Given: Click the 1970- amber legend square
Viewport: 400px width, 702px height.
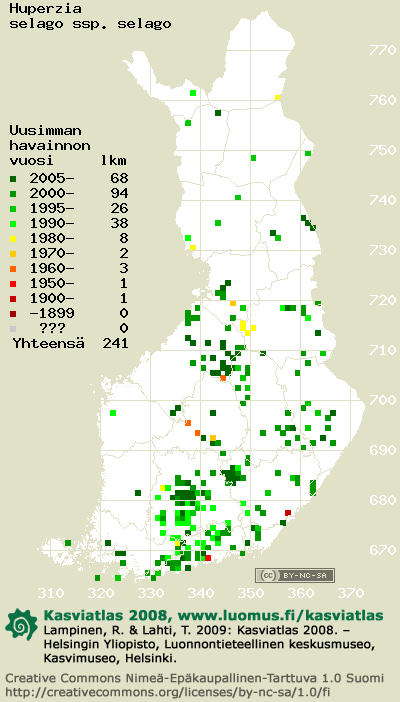Looking at the screenshot, I should click(x=13, y=253).
